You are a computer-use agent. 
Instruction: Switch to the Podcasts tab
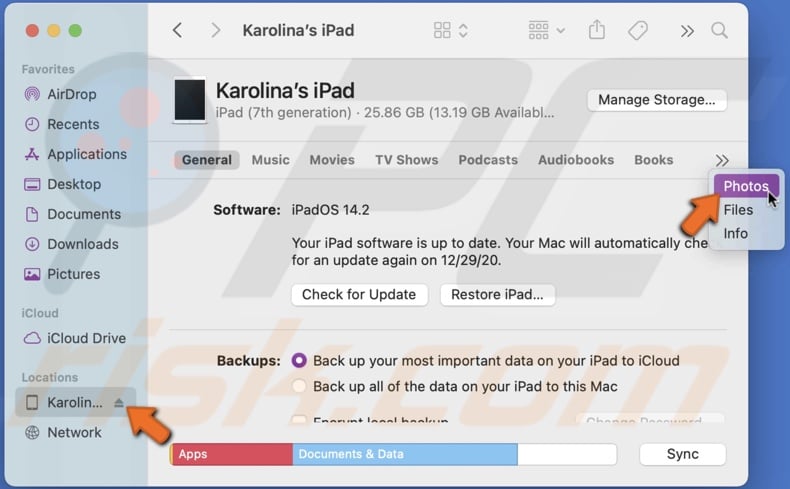pos(488,160)
